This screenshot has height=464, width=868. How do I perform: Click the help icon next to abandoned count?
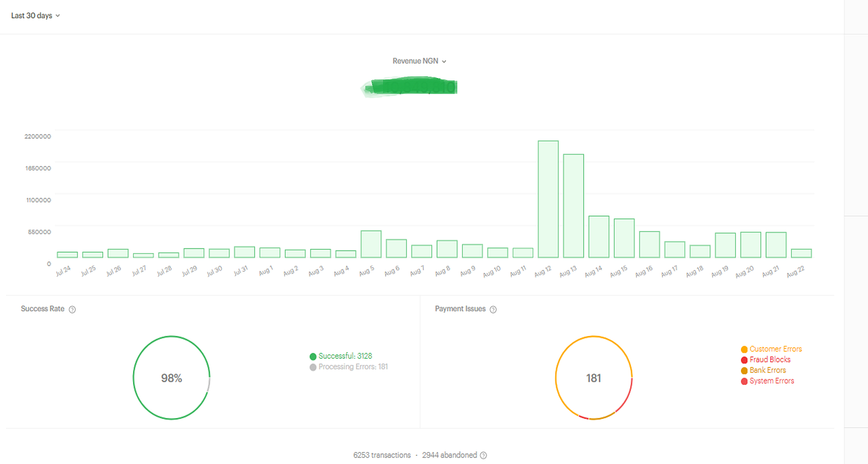[483, 455]
